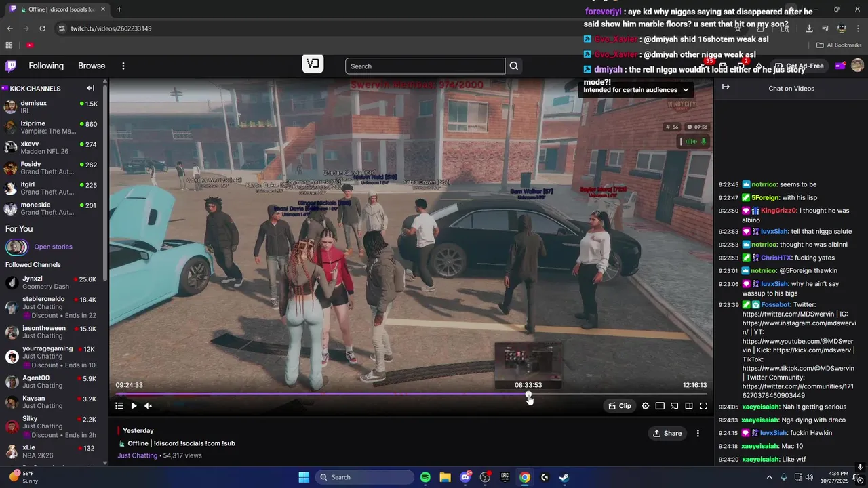Share this video
The width and height of the screenshot is (868, 488).
pos(667,433)
